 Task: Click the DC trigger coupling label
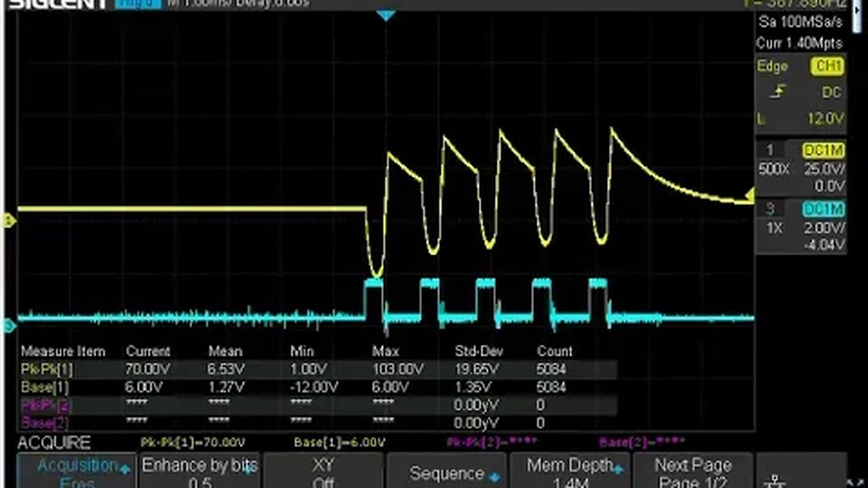click(831, 92)
